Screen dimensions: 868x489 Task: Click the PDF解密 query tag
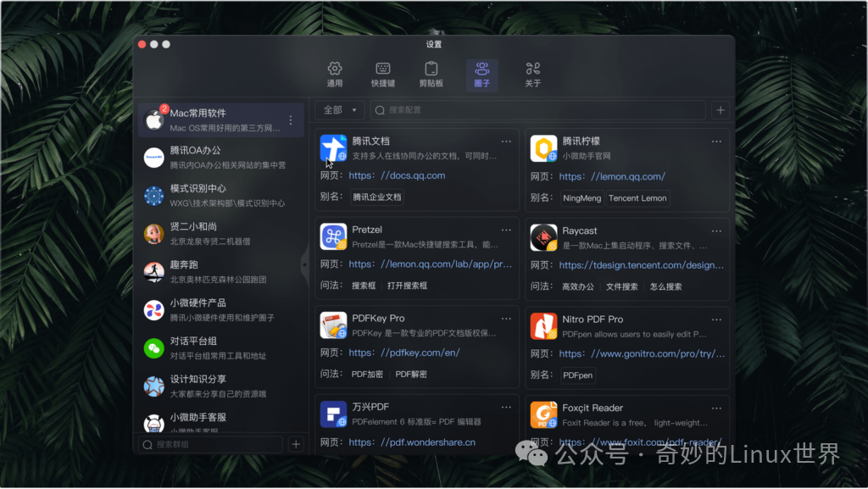(411, 374)
